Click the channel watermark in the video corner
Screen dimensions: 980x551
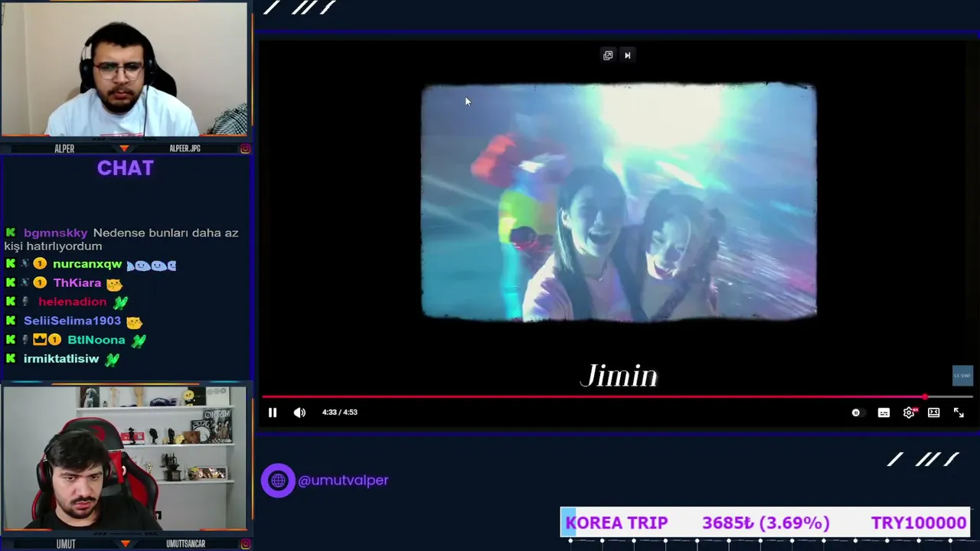(962, 375)
